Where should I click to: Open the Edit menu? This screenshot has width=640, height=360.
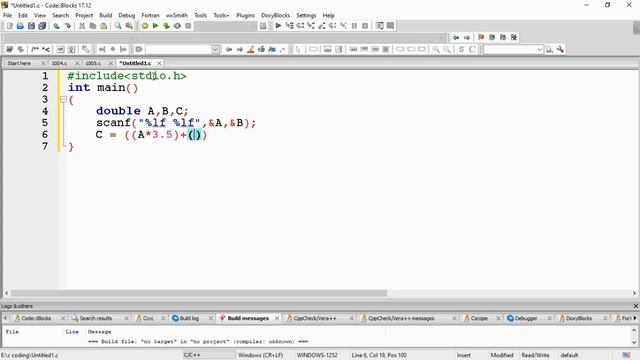[23, 16]
